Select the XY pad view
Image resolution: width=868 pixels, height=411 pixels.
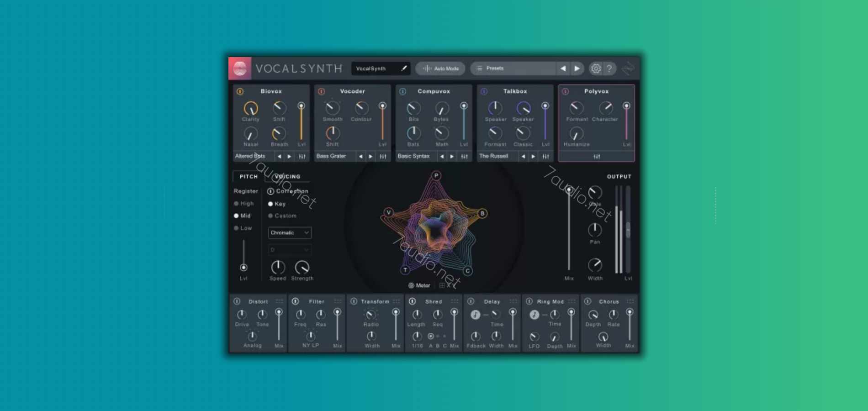coord(447,285)
